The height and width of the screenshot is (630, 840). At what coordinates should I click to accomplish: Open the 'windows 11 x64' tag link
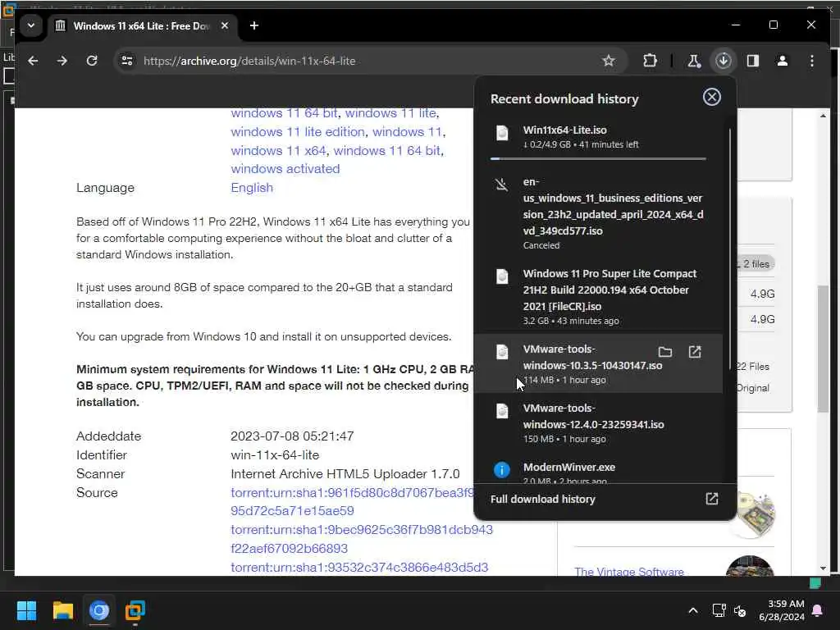point(278,151)
